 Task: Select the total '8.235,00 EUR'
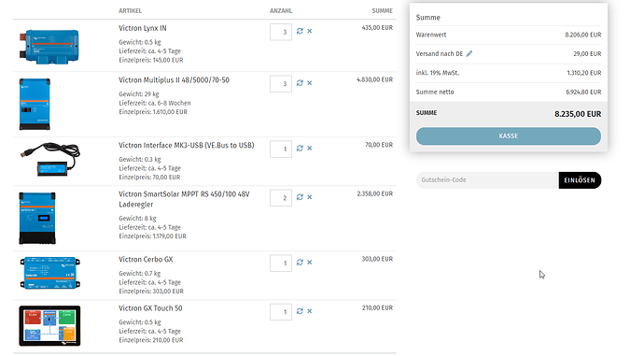[x=578, y=114]
